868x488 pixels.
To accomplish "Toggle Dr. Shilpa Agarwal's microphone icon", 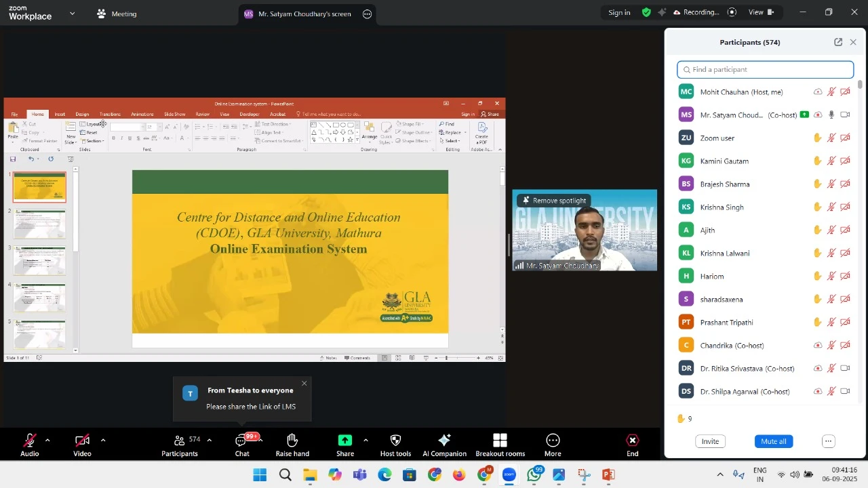I will pos(831,392).
